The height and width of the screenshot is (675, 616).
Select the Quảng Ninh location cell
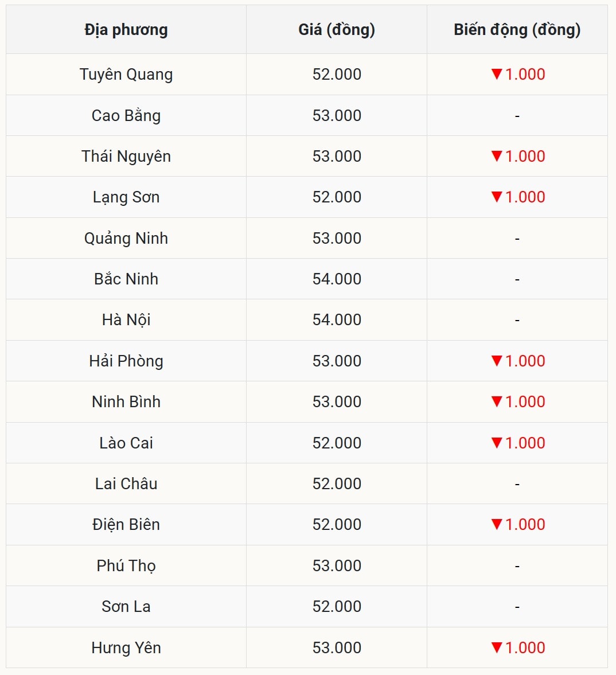[126, 238]
